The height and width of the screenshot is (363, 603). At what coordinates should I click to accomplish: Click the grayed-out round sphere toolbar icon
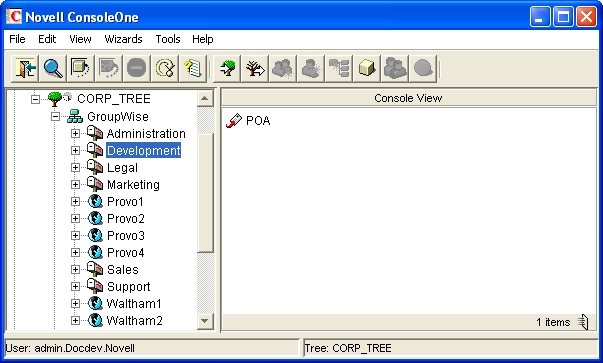[423, 69]
